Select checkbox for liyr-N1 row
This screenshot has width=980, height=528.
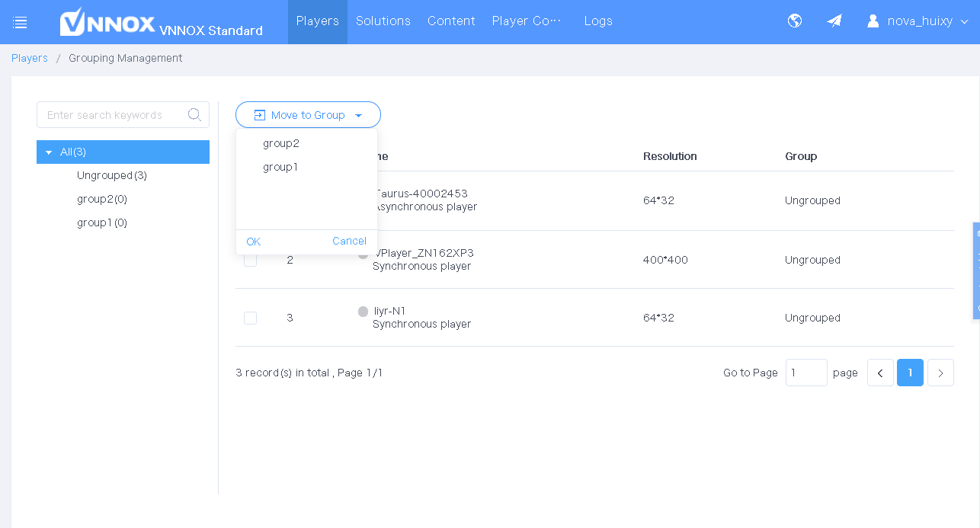250,318
